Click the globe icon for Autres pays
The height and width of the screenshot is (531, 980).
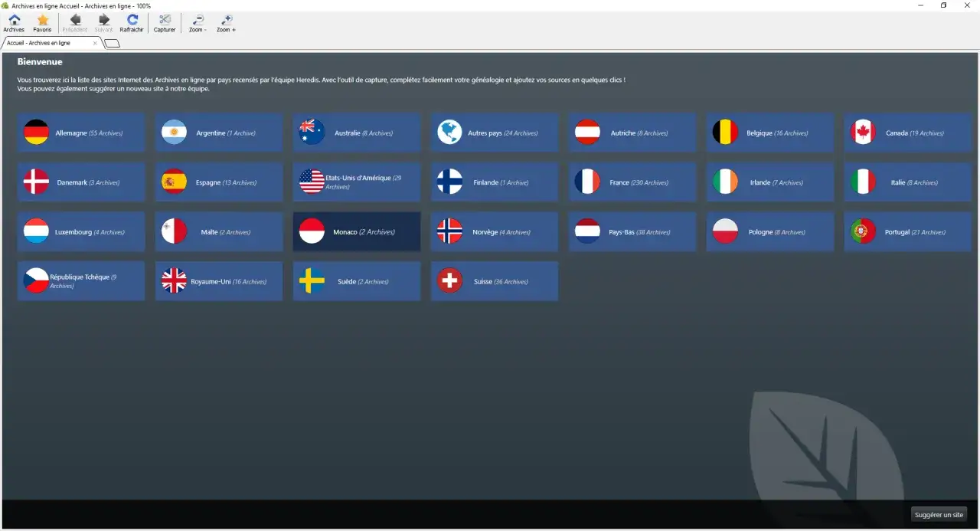coord(449,133)
